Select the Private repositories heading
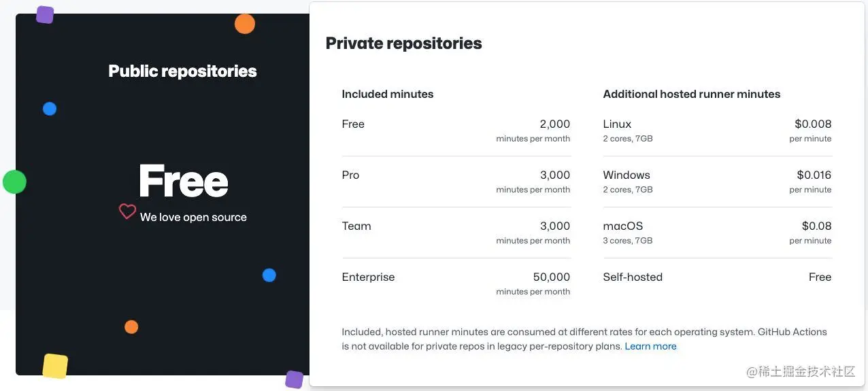 click(x=403, y=44)
